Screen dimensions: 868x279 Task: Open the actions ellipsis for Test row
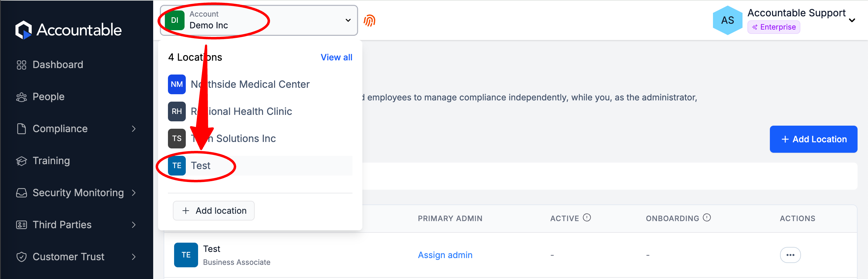point(790,255)
